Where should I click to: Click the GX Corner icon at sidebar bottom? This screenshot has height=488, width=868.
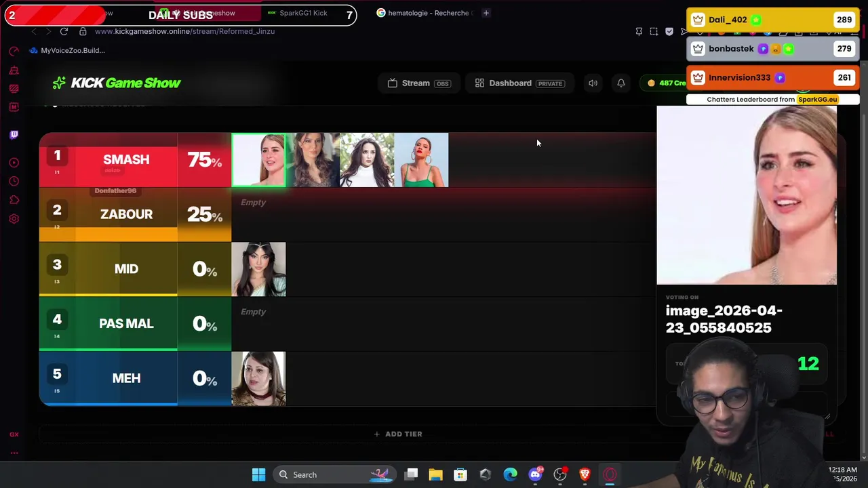click(14, 434)
